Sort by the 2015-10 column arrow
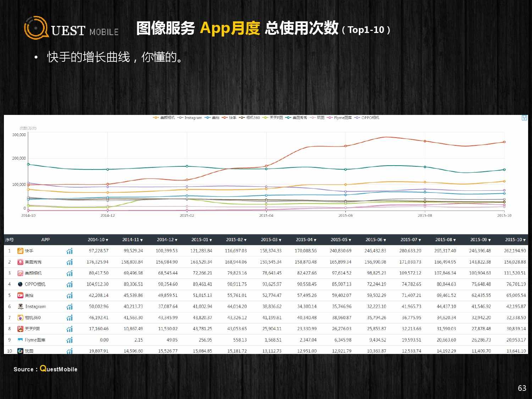 pyautogui.click(x=524, y=240)
